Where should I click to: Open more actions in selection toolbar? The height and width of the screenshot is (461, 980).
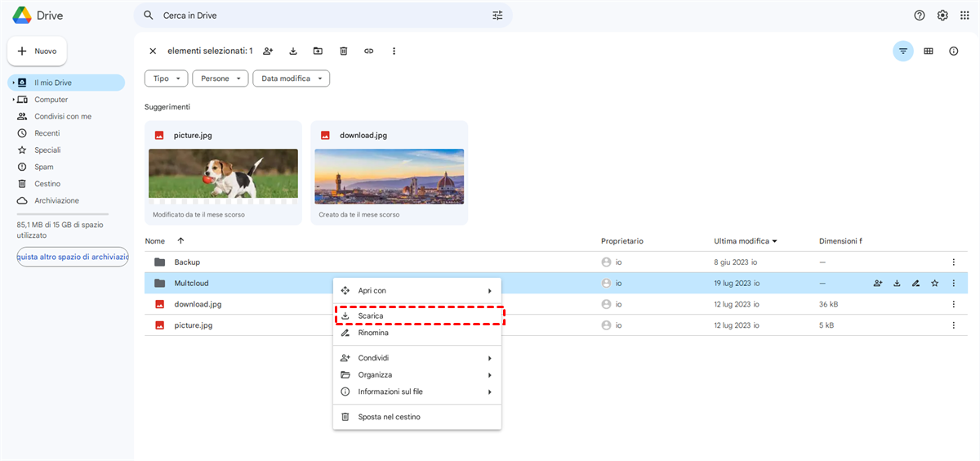click(x=394, y=51)
